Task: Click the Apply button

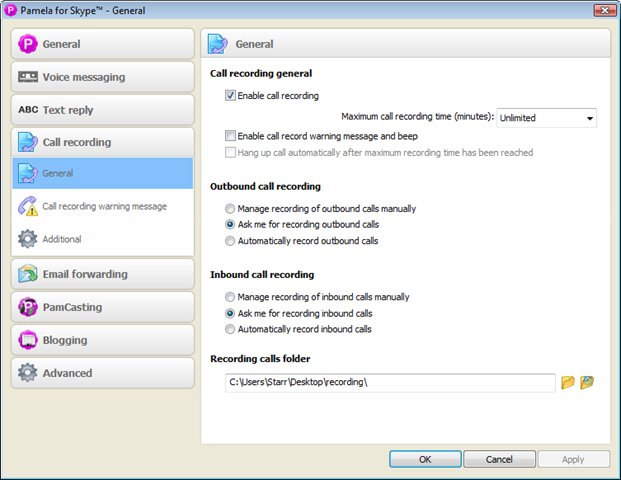Action: coord(573,459)
